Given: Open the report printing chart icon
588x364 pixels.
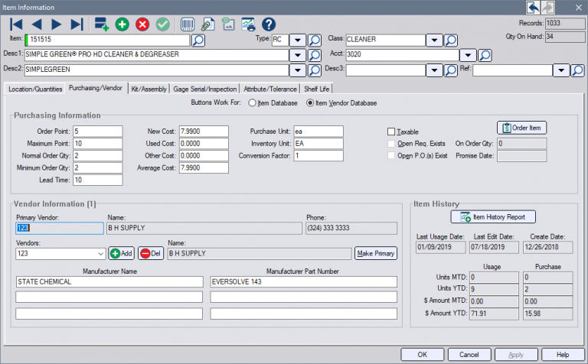Looking at the screenshot, I should pyautogui.click(x=247, y=24).
